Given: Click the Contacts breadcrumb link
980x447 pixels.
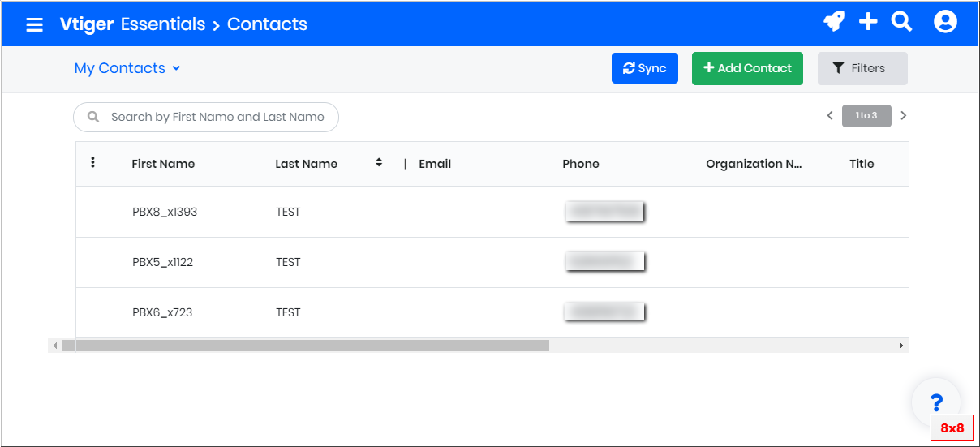Looking at the screenshot, I should (x=267, y=24).
